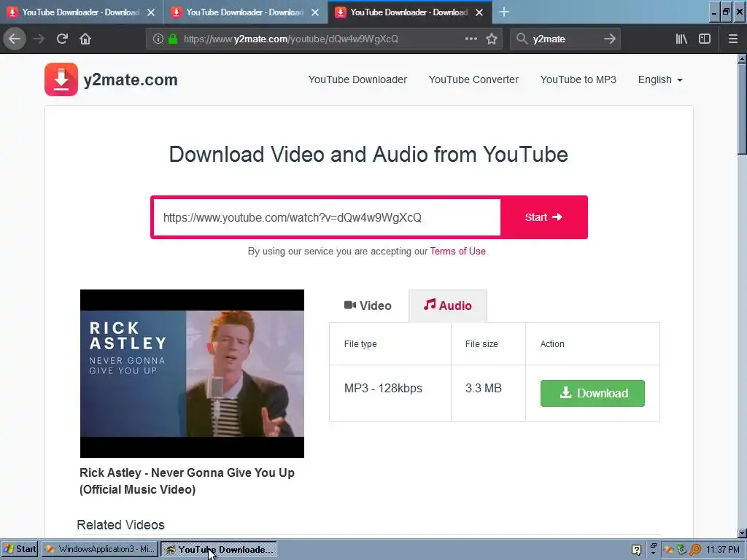Open the YouTube Downloader nav link
747x560 pixels.
pyautogui.click(x=357, y=80)
